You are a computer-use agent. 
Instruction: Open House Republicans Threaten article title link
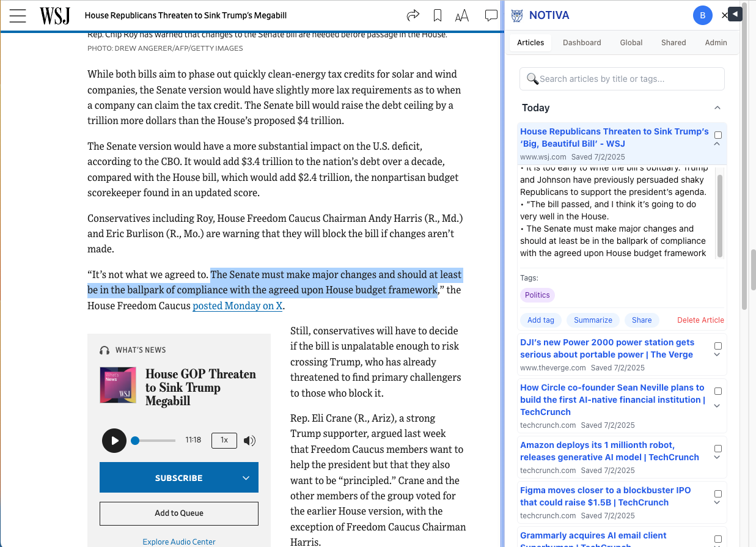[614, 138]
